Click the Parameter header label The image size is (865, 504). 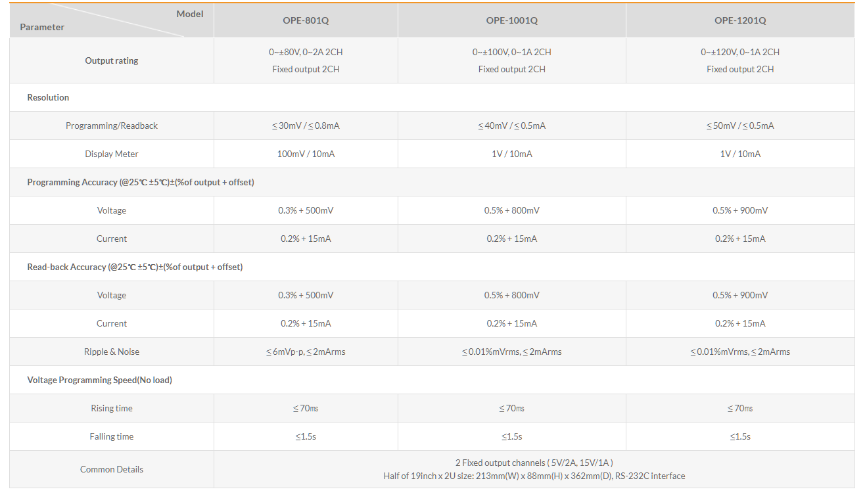pos(42,27)
